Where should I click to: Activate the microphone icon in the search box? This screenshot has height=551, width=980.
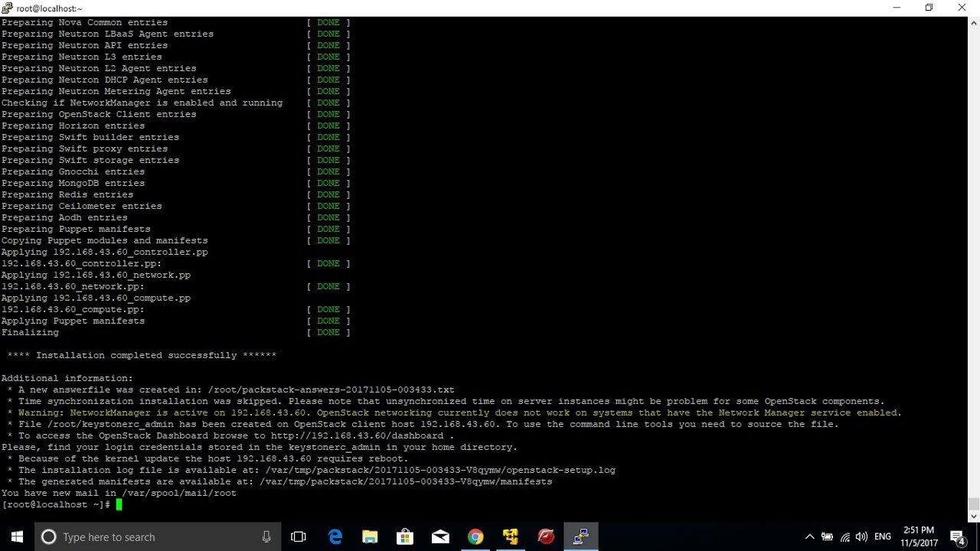click(266, 536)
